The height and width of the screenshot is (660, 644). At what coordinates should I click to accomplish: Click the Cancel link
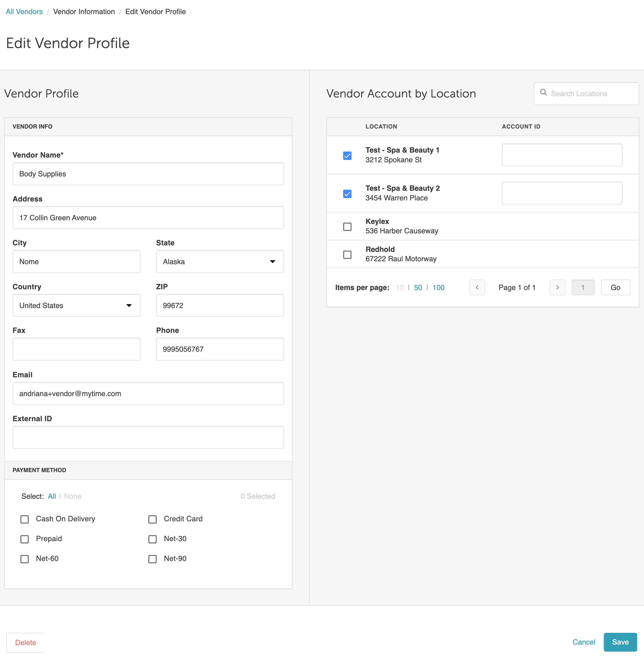583,642
